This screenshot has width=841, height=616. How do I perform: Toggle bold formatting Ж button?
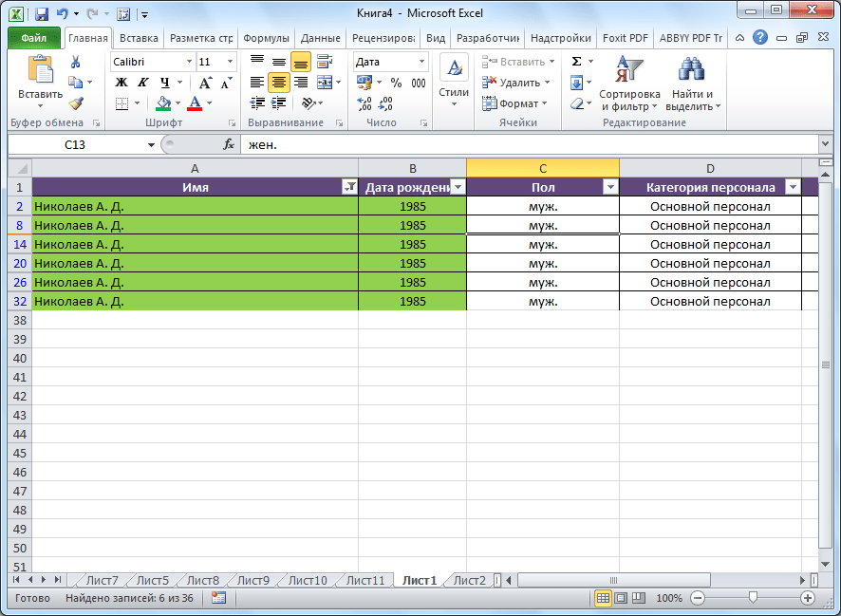coord(121,83)
